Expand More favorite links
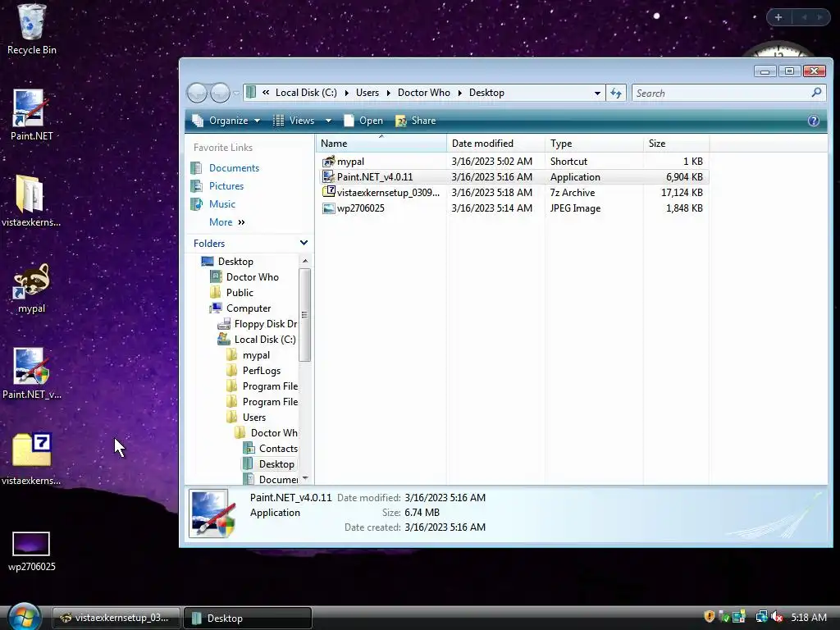Viewport: 840px width, 630px height. pyautogui.click(x=226, y=221)
